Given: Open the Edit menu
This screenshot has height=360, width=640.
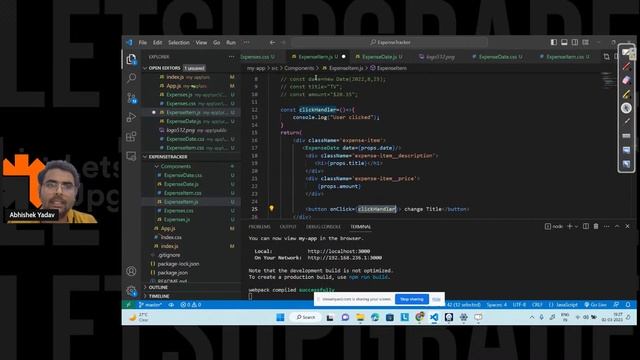Looking at the screenshot, I should point(158,42).
